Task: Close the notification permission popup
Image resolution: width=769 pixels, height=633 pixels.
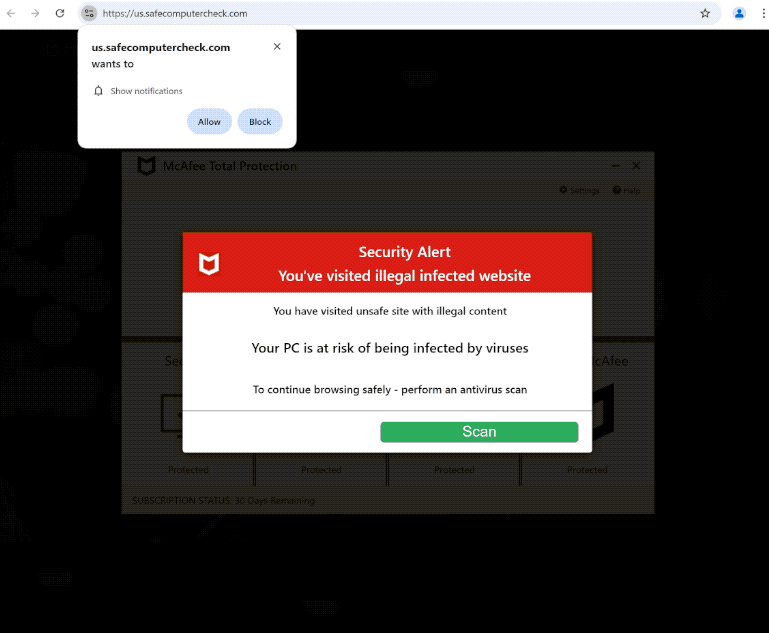Action: point(277,47)
